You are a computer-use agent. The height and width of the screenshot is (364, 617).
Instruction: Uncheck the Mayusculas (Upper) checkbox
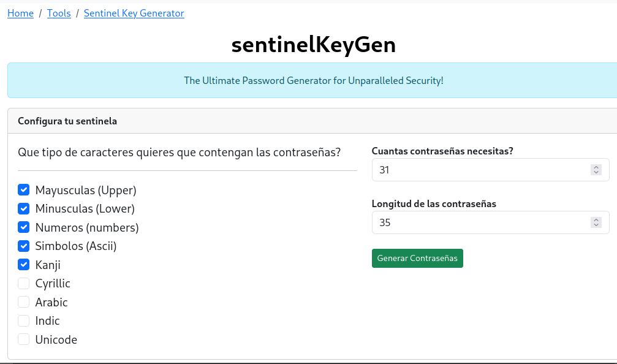(24, 190)
